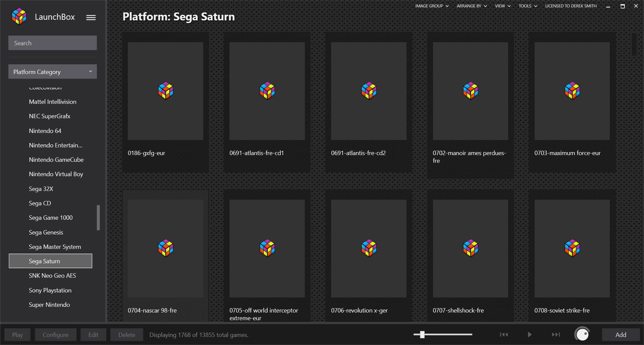Screen dimensions: 644x345
Task: Select the 0703-maximum force-eur game cover
Action: pos(572,91)
